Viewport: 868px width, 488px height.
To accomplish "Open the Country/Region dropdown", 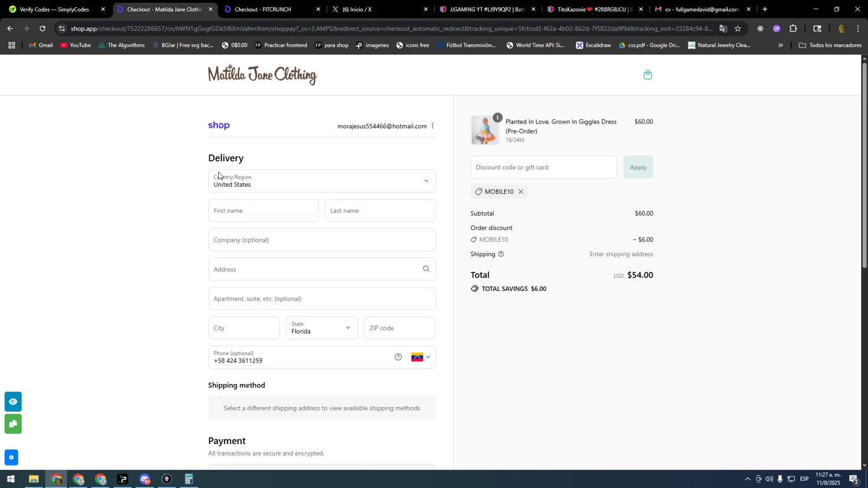I will click(322, 181).
